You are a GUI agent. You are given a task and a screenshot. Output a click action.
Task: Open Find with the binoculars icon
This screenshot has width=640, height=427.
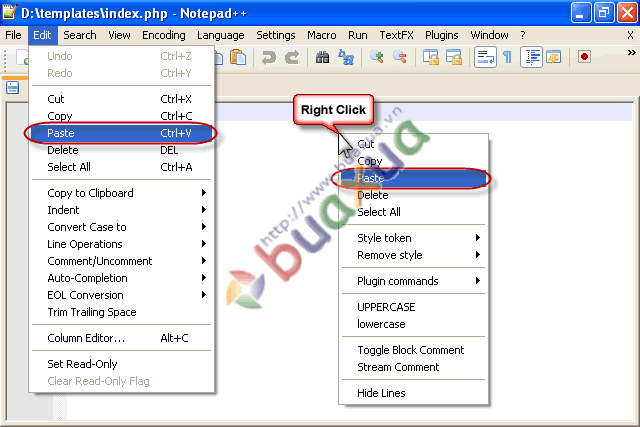(322, 57)
